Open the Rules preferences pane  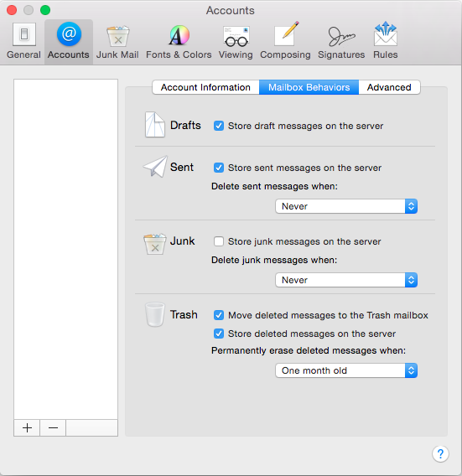click(x=386, y=41)
